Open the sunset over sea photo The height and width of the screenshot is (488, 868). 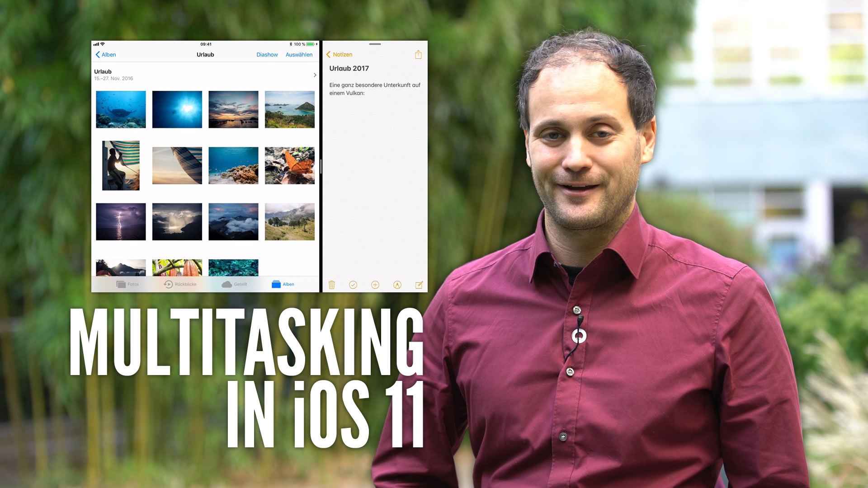point(233,109)
